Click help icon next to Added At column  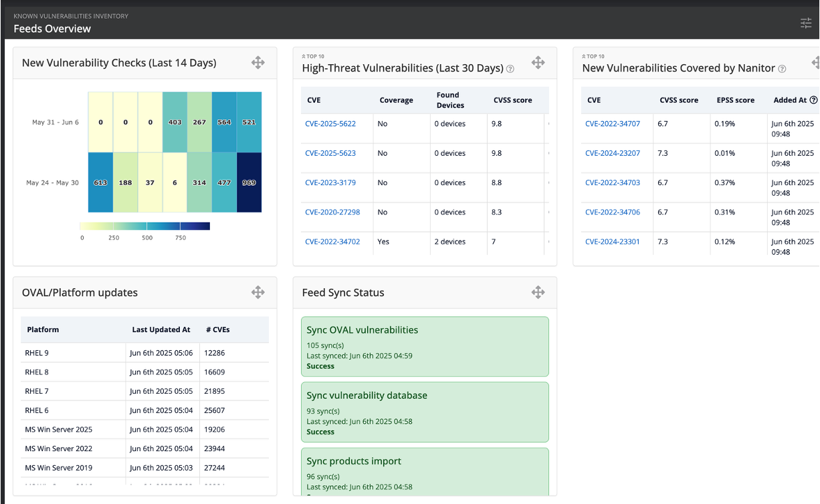coord(813,100)
